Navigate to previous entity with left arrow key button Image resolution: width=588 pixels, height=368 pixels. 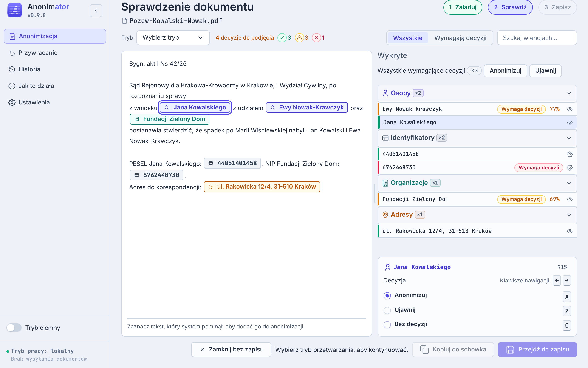(x=557, y=280)
